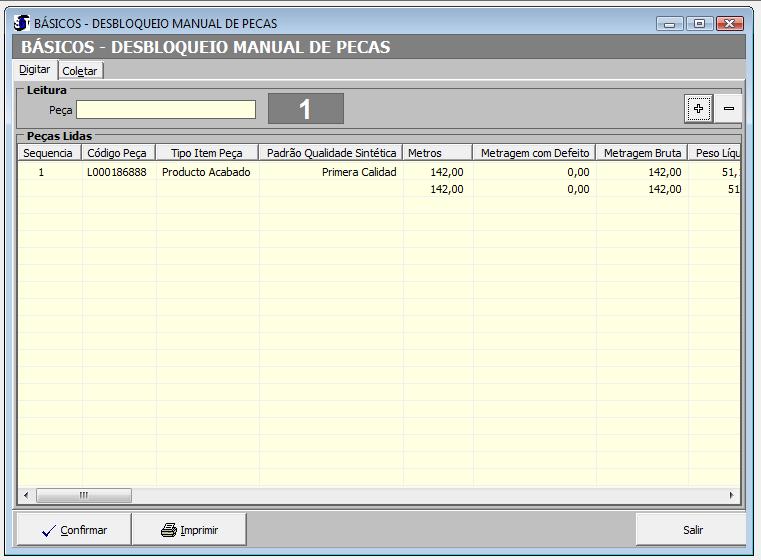This screenshot has width=761, height=560.
Task: Click horizontal scrollbar right arrow
Action: coord(731,495)
